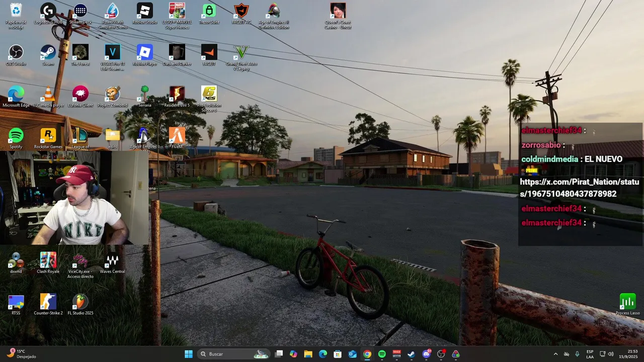This screenshot has height=362, width=644.
Task: Select the Process Lasso desktop icon
Action: pyautogui.click(x=628, y=304)
